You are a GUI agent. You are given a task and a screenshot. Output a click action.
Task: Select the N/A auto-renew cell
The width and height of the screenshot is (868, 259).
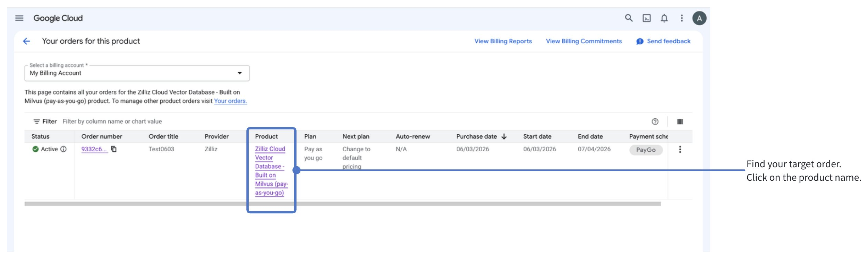click(401, 149)
